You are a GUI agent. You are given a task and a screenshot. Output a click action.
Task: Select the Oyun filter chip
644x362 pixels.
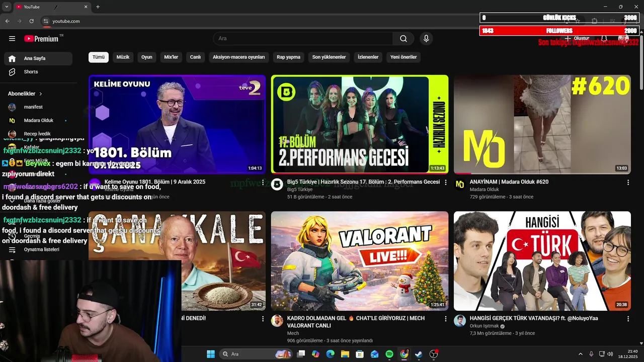tap(147, 57)
